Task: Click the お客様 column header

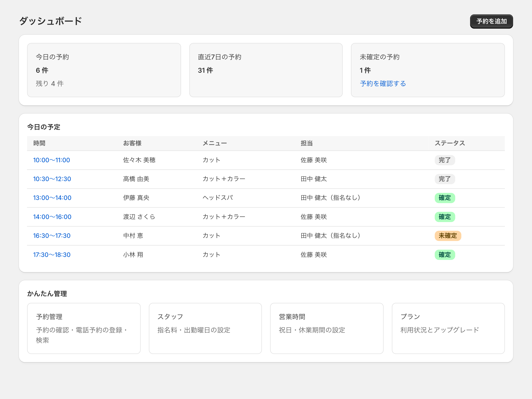Action: click(x=132, y=143)
